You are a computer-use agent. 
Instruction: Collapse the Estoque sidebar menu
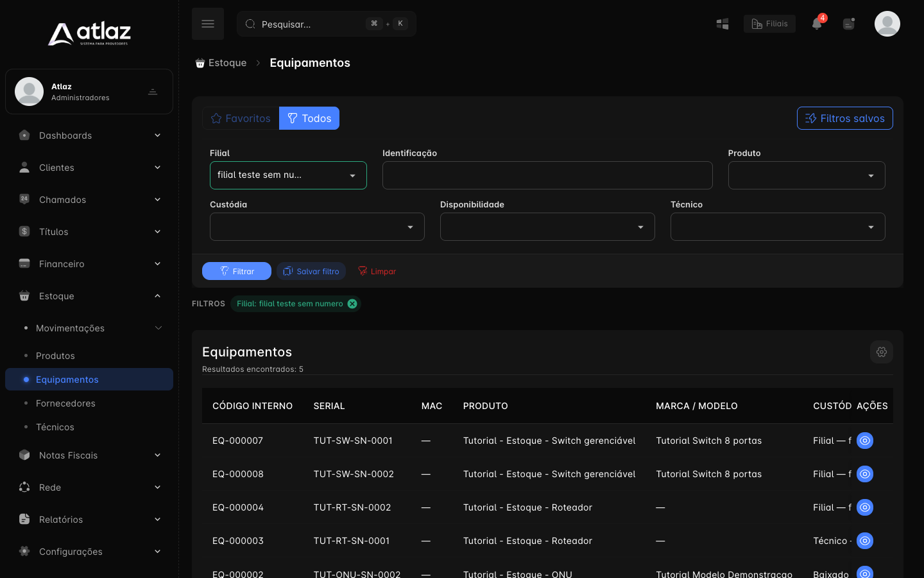pos(89,296)
